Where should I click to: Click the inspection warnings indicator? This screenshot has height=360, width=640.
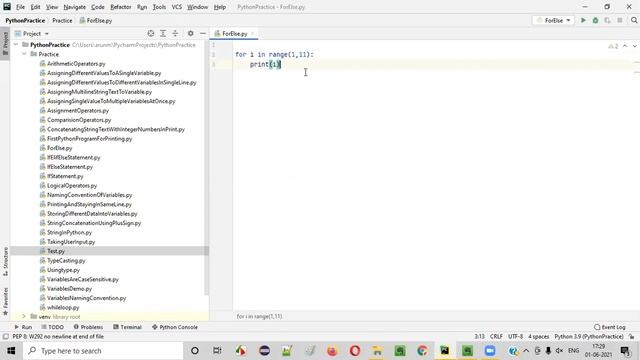click(x=613, y=46)
